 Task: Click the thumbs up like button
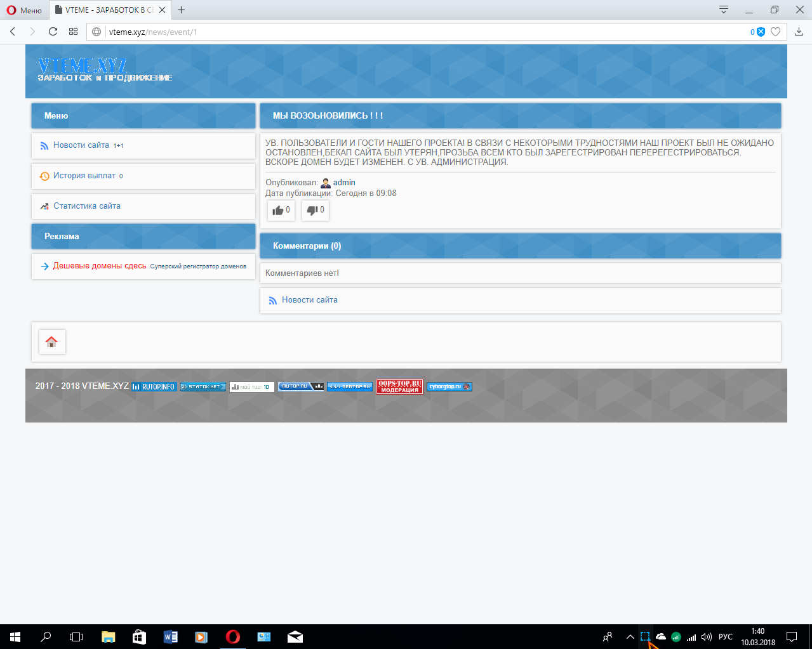tap(281, 210)
